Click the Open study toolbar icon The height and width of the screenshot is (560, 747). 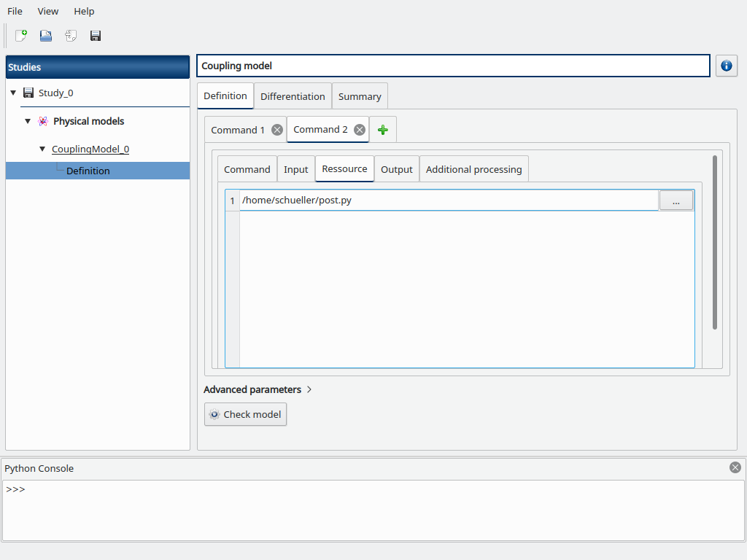point(46,36)
